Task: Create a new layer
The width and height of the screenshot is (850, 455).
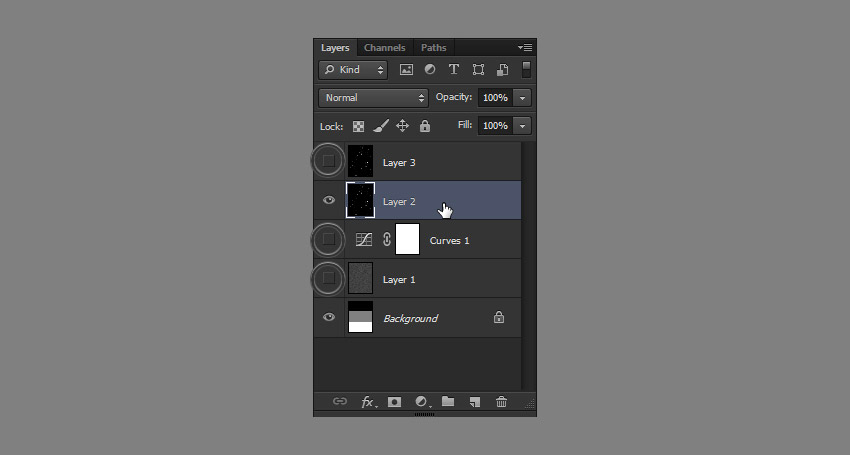Action: pos(475,402)
